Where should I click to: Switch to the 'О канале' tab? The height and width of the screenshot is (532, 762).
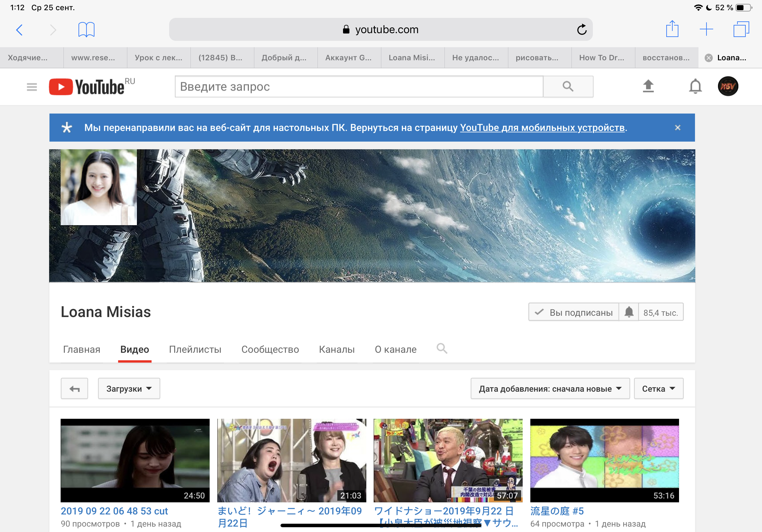(395, 349)
